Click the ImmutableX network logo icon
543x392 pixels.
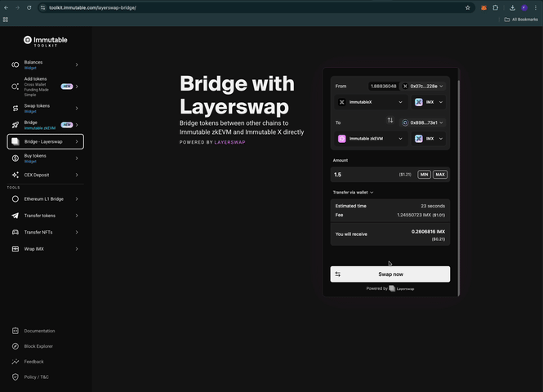pyautogui.click(x=342, y=102)
